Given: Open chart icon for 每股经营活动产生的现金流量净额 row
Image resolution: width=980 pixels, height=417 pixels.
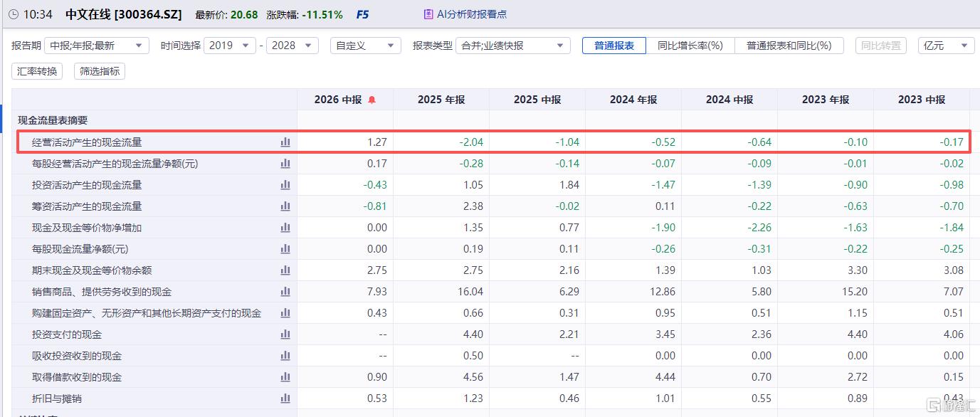Looking at the screenshot, I should click(x=285, y=164).
